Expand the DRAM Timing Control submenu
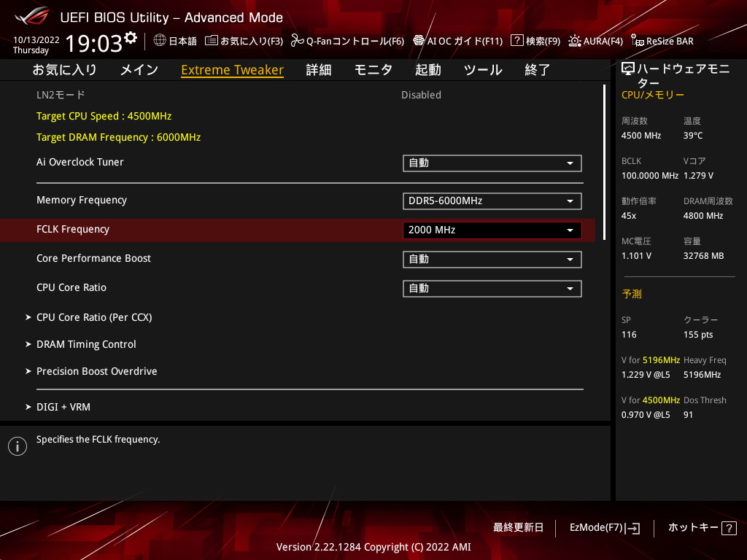Image resolution: width=747 pixels, height=560 pixels. pyautogui.click(x=86, y=344)
